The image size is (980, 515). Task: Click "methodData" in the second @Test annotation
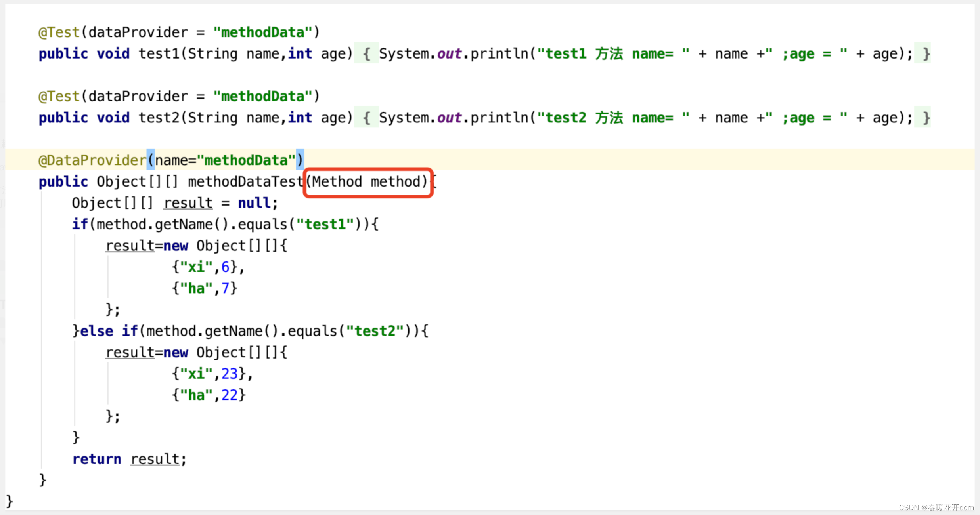coord(262,96)
